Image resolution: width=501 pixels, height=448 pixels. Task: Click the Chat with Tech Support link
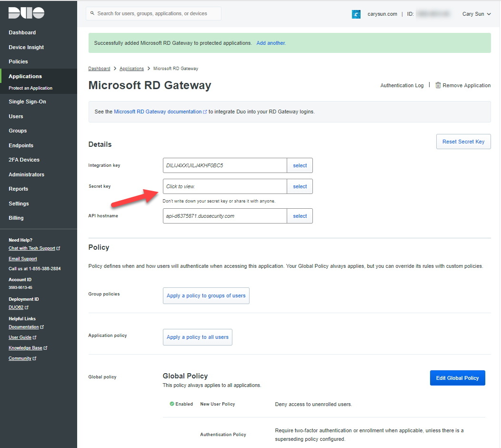click(34, 248)
